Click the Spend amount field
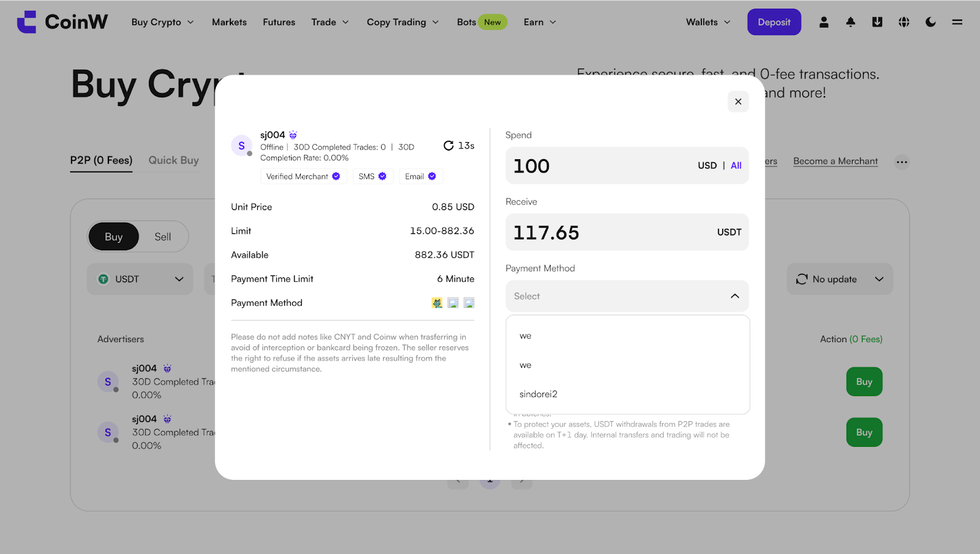The image size is (980, 554). click(x=627, y=165)
